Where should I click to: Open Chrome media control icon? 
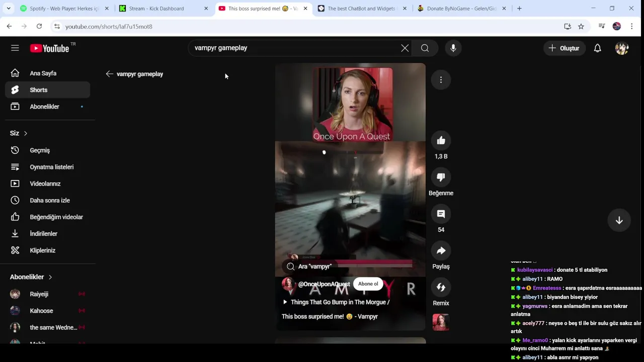pyautogui.click(x=602, y=26)
